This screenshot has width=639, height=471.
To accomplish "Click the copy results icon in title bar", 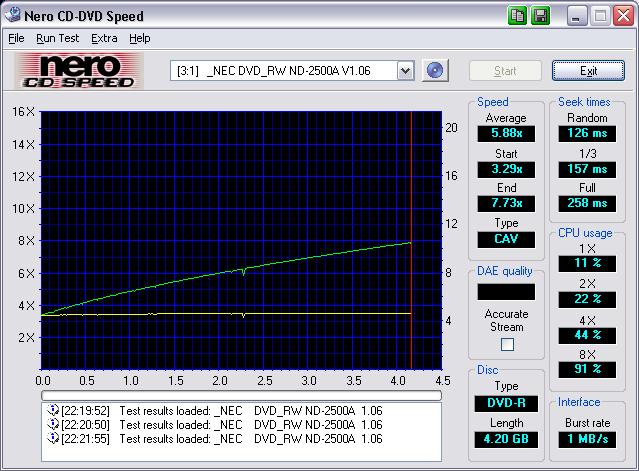I will [518, 16].
